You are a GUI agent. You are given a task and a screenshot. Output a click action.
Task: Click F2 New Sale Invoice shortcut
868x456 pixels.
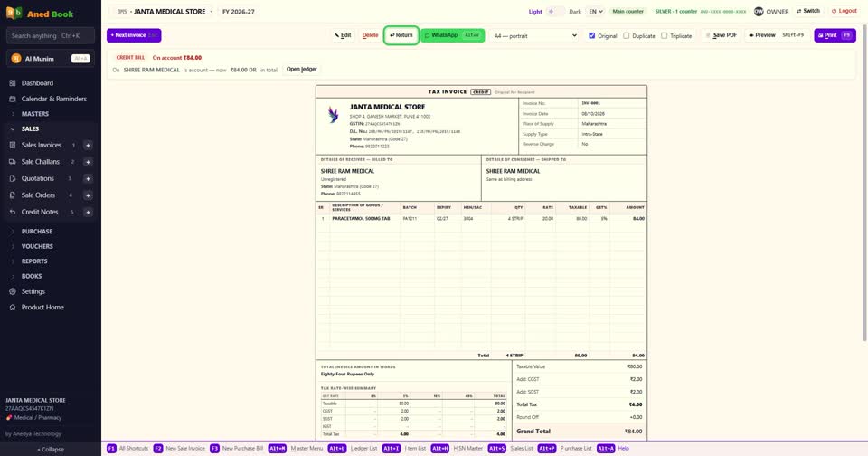(x=179, y=448)
